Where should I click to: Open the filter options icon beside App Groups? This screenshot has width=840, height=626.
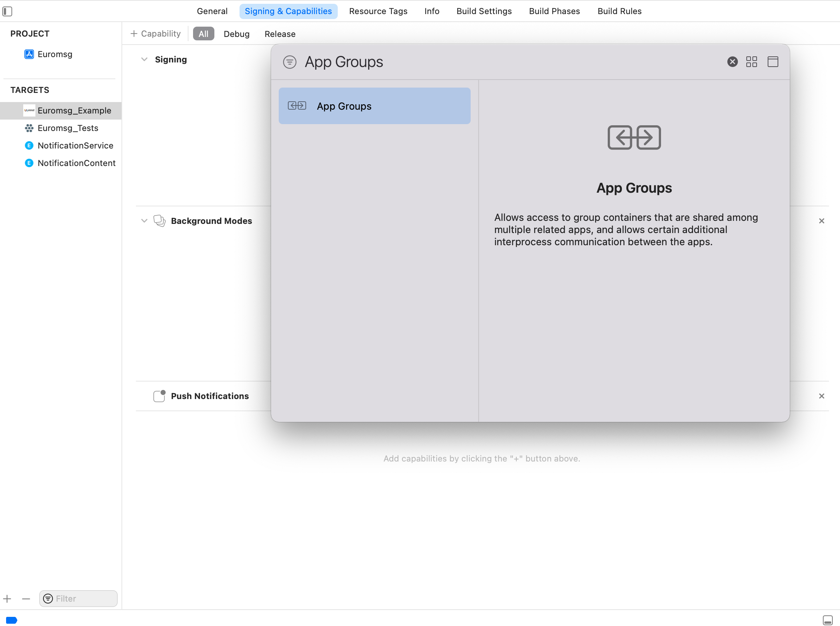tap(289, 62)
